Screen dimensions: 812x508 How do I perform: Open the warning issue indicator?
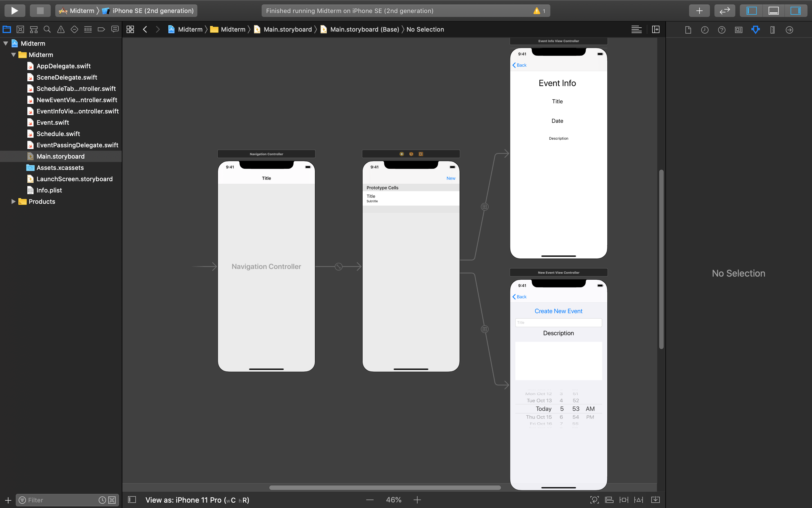point(540,11)
